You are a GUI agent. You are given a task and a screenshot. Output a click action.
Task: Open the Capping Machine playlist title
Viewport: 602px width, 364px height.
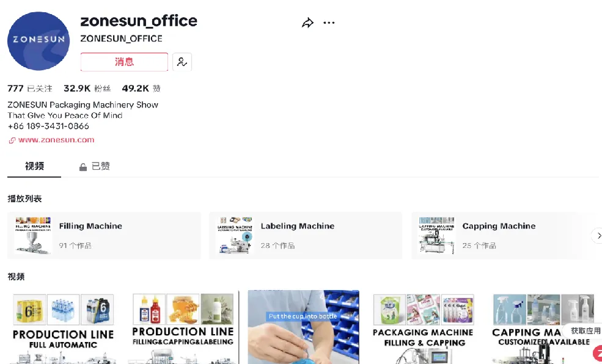click(499, 226)
